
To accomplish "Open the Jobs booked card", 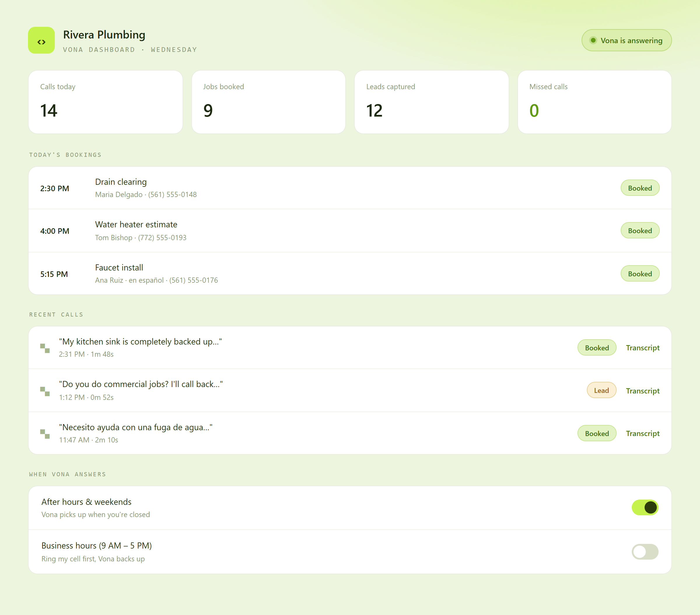I will (269, 102).
